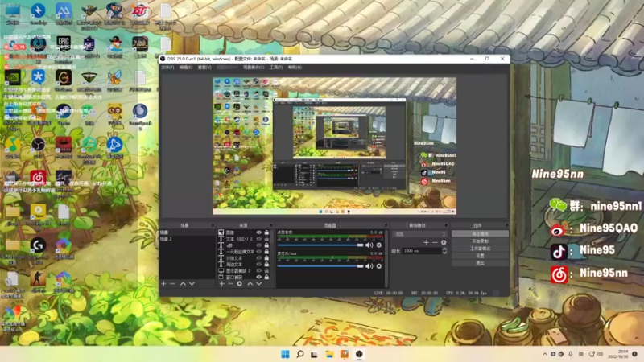The height and width of the screenshot is (362, 644).
Task: Toggle the lock on the 窗口捕获 source
Action: pos(266,277)
